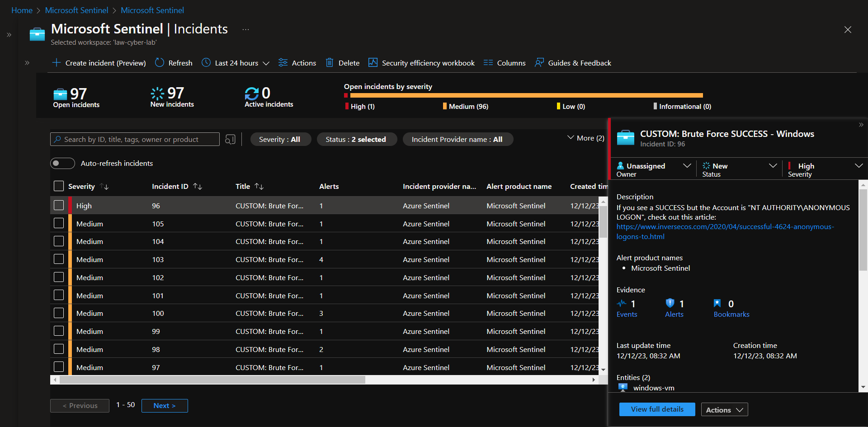Viewport: 868px width, 427px height.
Task: Open first Microsoft Sentinel breadcrumb
Action: pyautogui.click(x=76, y=10)
